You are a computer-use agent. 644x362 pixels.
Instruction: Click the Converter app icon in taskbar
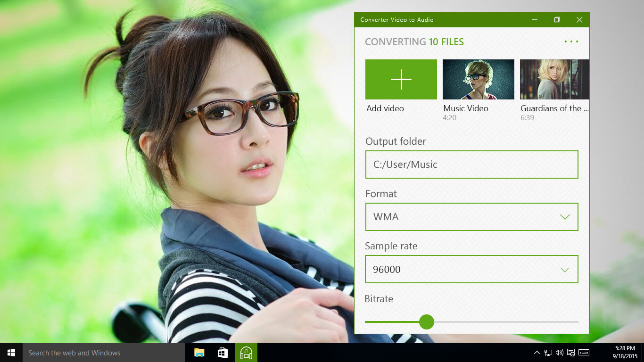(246, 353)
